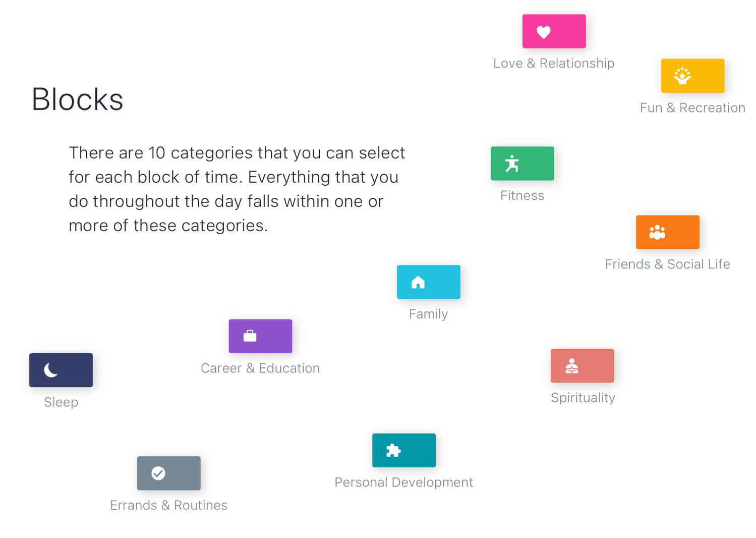Screen dimensions: 756x538
Task: Select the Personal Development label
Action: [x=403, y=482]
